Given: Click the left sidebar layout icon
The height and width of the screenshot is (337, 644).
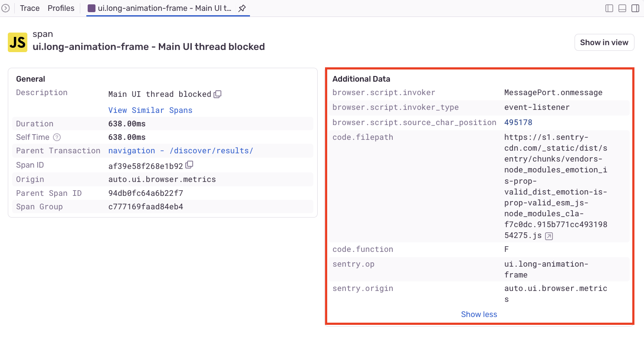Looking at the screenshot, I should click(x=609, y=8).
